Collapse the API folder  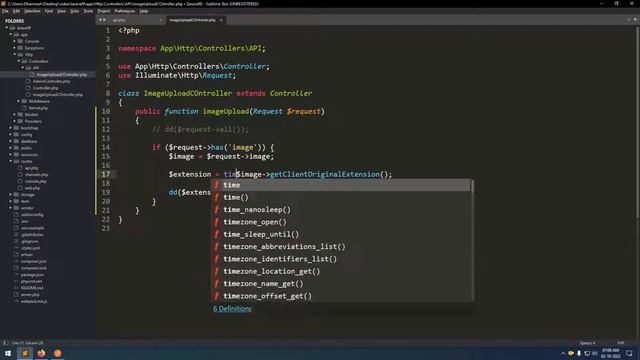pyautogui.click(x=23, y=68)
